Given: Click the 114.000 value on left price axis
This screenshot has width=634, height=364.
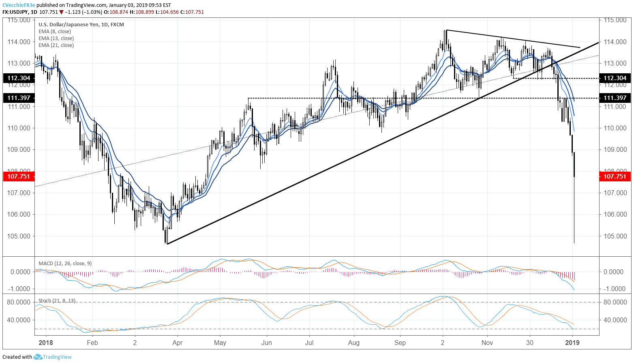Looking at the screenshot, I should coord(19,42).
